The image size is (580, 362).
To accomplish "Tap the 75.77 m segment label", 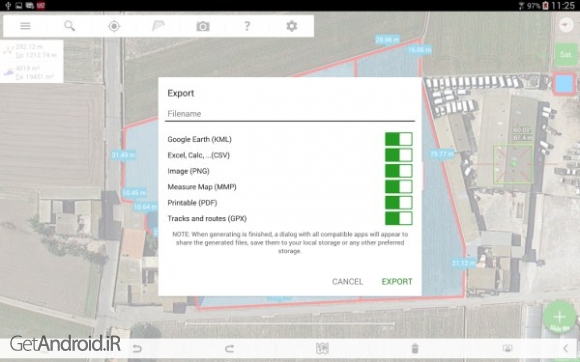I will (442, 153).
